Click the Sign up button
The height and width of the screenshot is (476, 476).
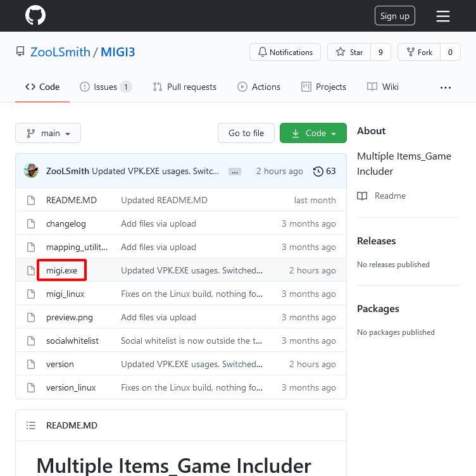point(394,16)
